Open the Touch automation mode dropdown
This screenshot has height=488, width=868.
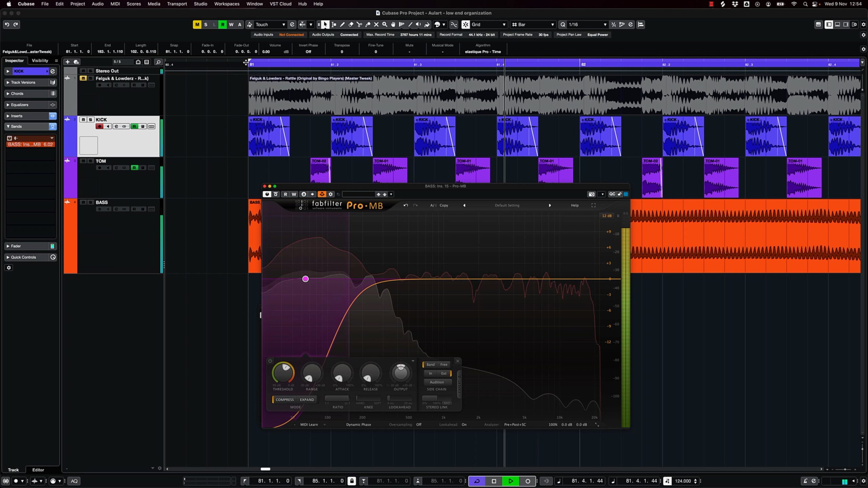pyautogui.click(x=270, y=24)
